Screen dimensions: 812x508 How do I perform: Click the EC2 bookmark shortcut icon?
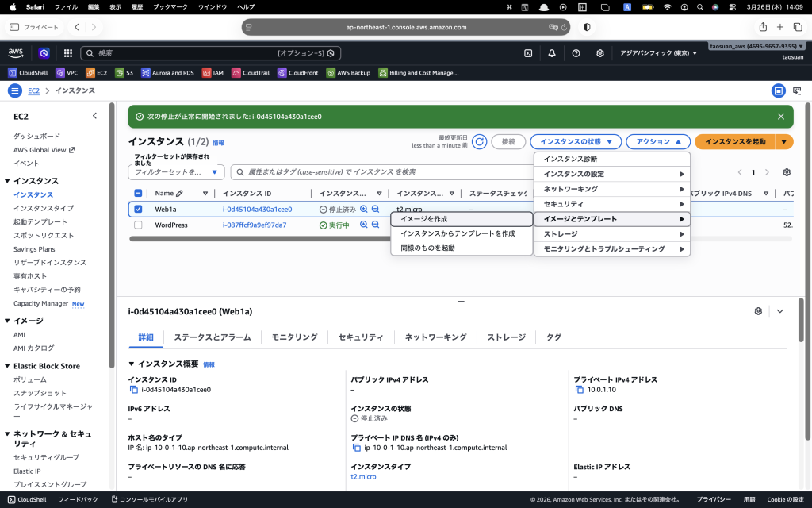pyautogui.click(x=90, y=73)
